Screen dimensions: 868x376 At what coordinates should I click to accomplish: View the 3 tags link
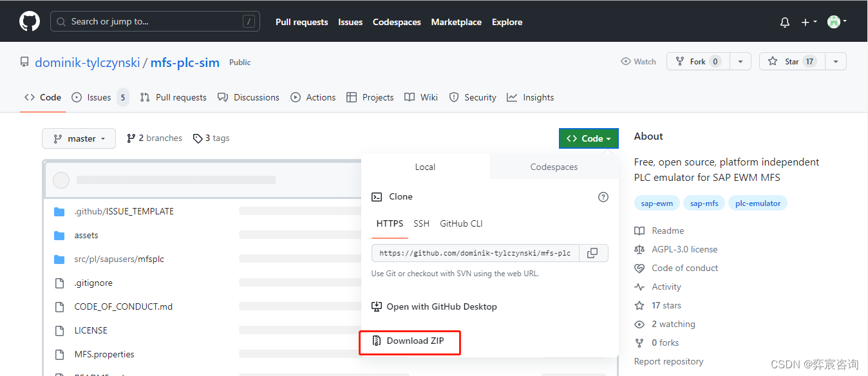pyautogui.click(x=211, y=138)
